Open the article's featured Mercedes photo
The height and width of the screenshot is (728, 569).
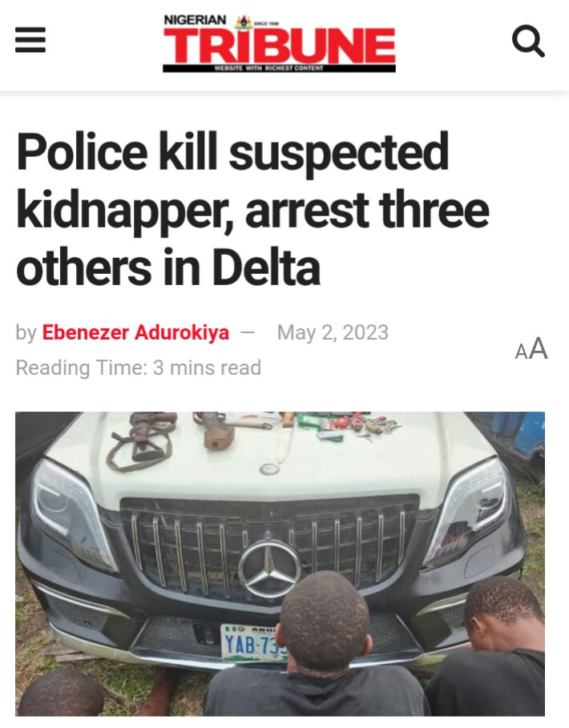coord(280,564)
